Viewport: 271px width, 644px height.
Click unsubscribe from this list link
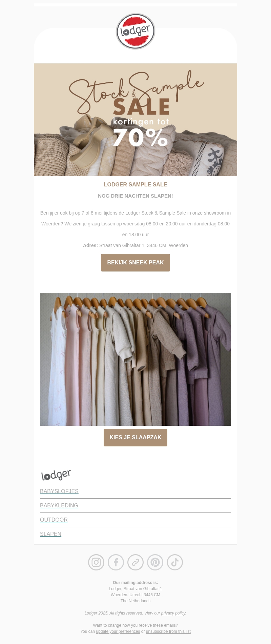pyautogui.click(x=168, y=631)
